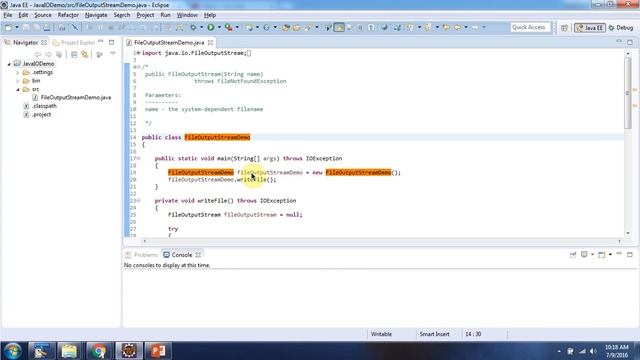The width and height of the screenshot is (640, 360).
Task: Click the Open Type toolbar icon
Action: (x=286, y=27)
